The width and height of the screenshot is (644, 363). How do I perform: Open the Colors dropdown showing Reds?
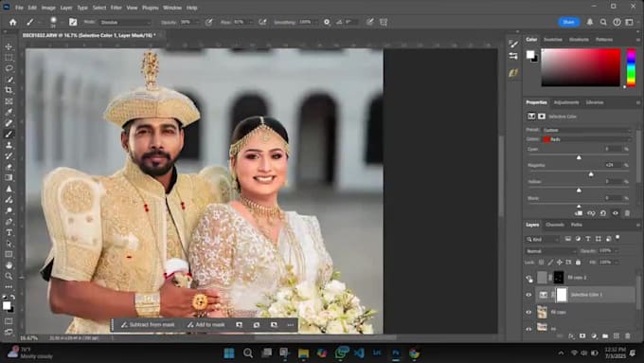click(586, 139)
